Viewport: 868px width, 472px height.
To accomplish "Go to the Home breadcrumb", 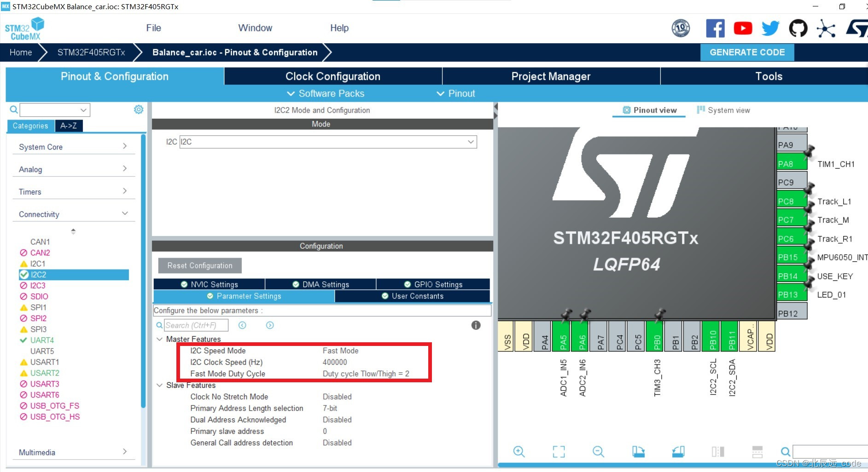I will pyautogui.click(x=21, y=52).
